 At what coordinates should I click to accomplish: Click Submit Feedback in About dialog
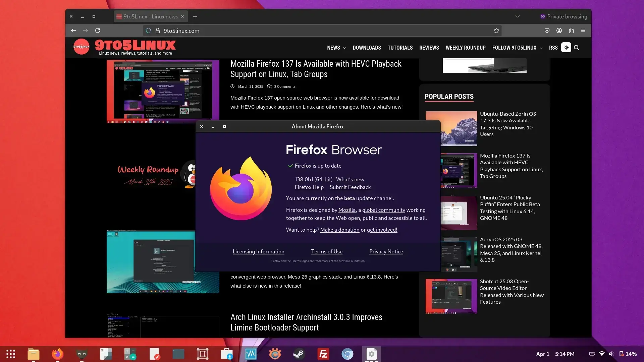350,187
